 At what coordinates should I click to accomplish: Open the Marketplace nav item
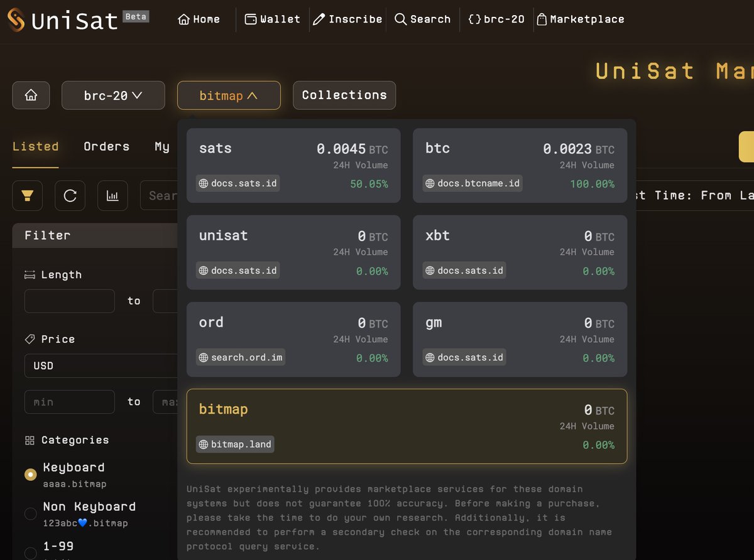pos(581,19)
